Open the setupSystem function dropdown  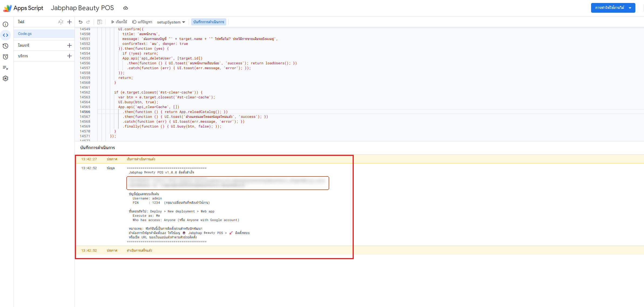[171, 22]
